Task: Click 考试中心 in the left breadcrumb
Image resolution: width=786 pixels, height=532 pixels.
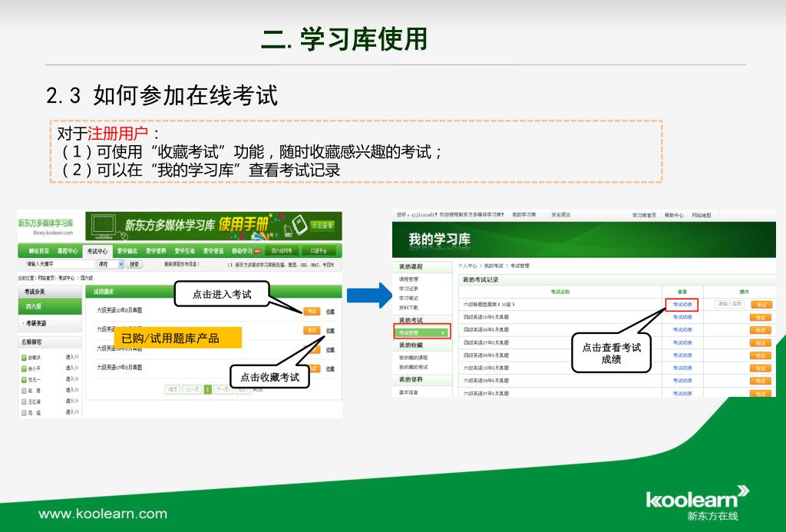Action: [x=66, y=278]
